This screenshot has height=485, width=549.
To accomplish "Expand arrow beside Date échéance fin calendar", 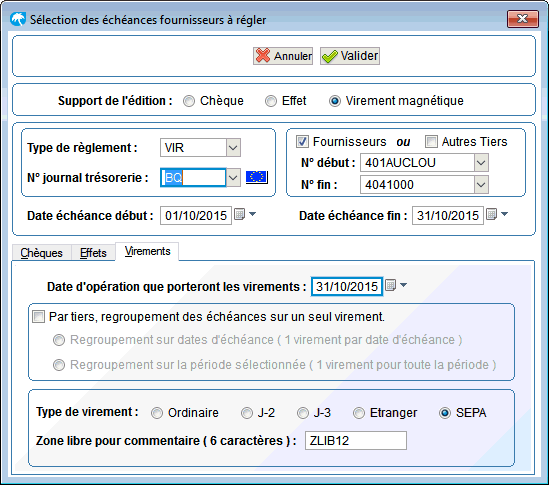I will coord(504,214).
